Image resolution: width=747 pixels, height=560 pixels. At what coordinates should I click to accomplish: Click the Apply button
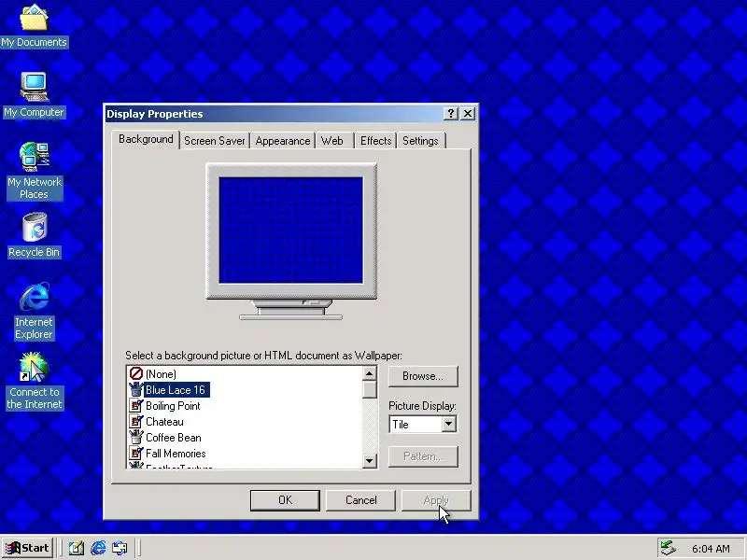(x=436, y=500)
